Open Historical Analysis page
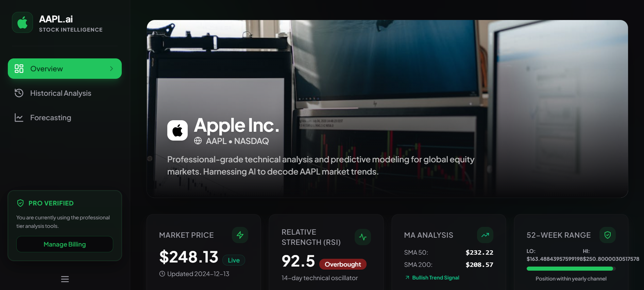This screenshot has height=290, width=644. 65,93
